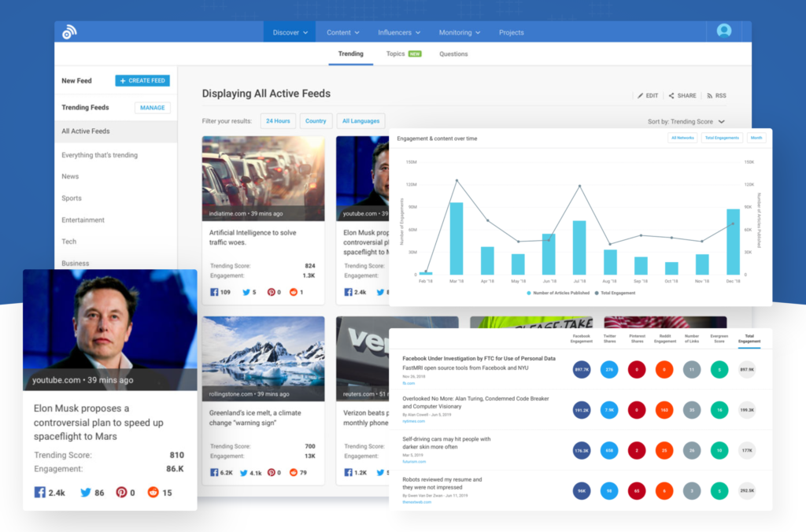Open the Country filter
Image resolution: width=806 pixels, height=532 pixels.
(316, 121)
